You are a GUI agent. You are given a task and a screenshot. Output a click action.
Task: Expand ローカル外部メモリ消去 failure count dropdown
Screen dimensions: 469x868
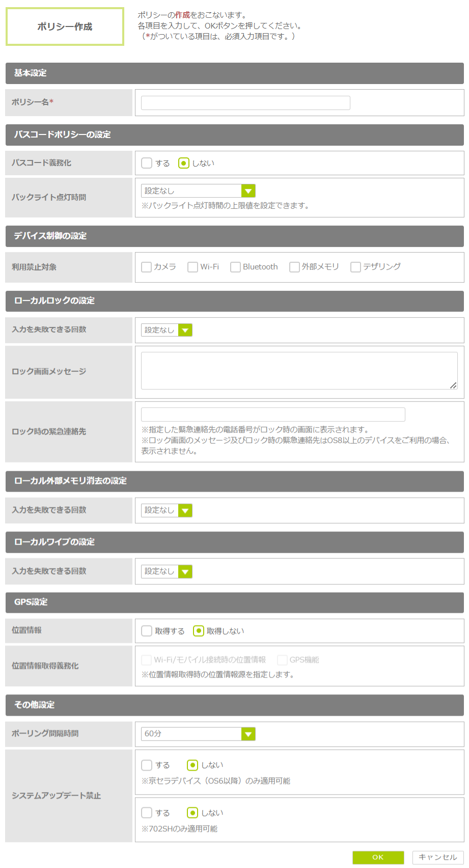[x=167, y=510]
